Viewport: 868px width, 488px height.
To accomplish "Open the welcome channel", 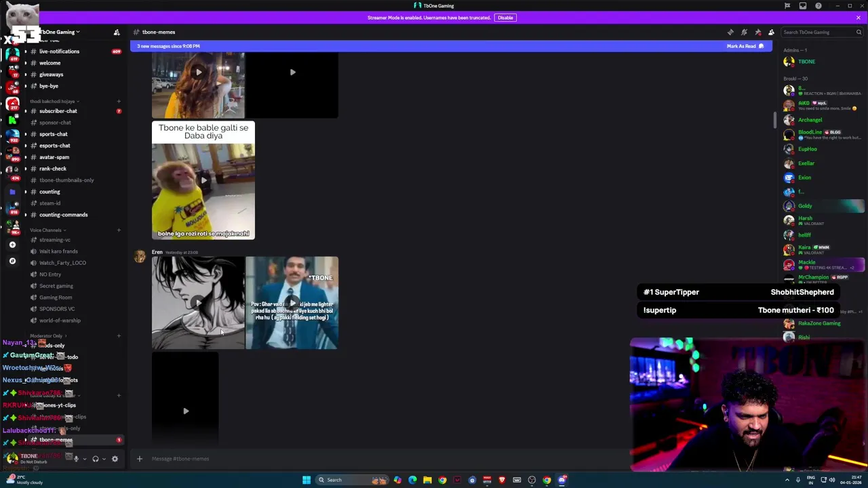I will point(75,63).
